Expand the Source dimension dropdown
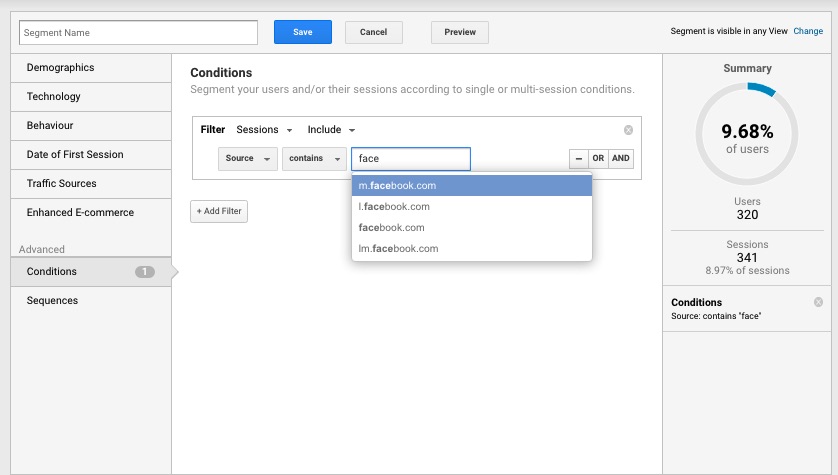838x475 pixels. [x=247, y=159]
